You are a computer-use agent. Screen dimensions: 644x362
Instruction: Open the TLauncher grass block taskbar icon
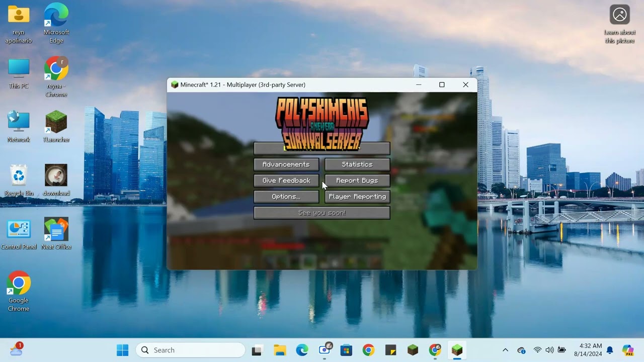click(x=413, y=350)
